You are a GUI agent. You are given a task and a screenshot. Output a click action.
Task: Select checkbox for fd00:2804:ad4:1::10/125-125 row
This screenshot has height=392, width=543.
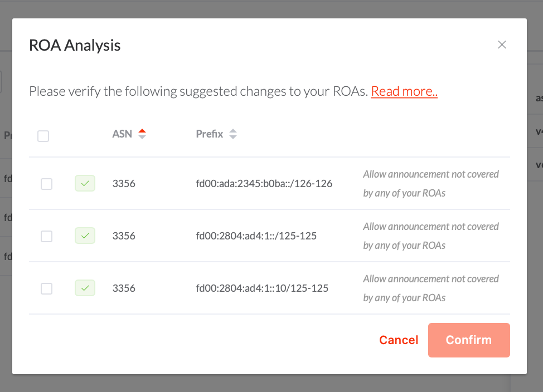(46, 288)
